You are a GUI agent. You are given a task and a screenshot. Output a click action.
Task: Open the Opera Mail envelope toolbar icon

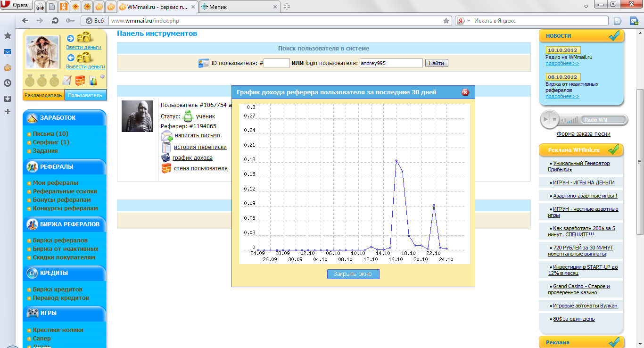tap(634, 21)
